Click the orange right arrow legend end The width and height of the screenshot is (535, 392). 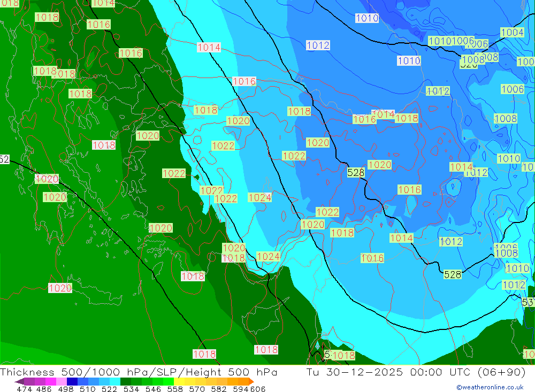tap(251, 381)
